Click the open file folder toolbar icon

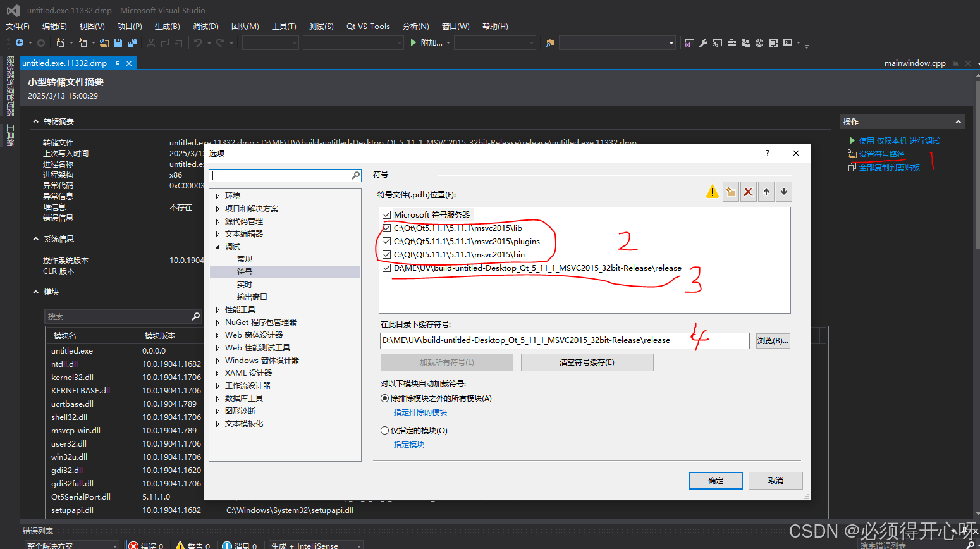tap(104, 42)
